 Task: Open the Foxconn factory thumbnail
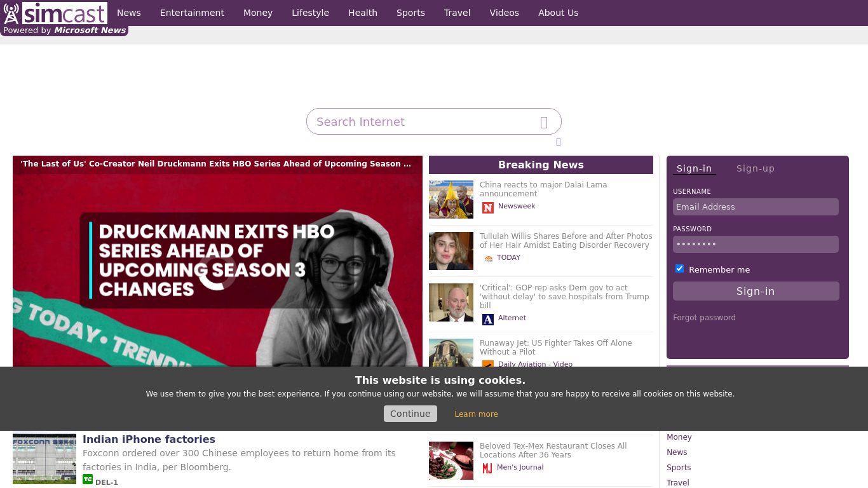tap(44, 459)
